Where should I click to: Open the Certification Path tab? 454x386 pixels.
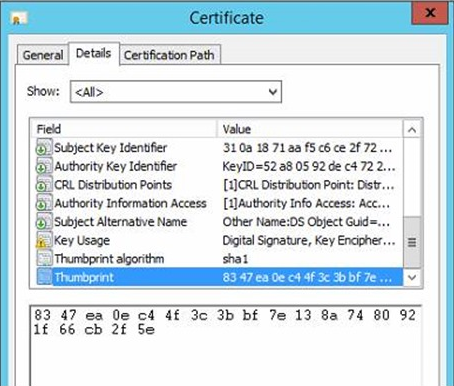coord(169,55)
